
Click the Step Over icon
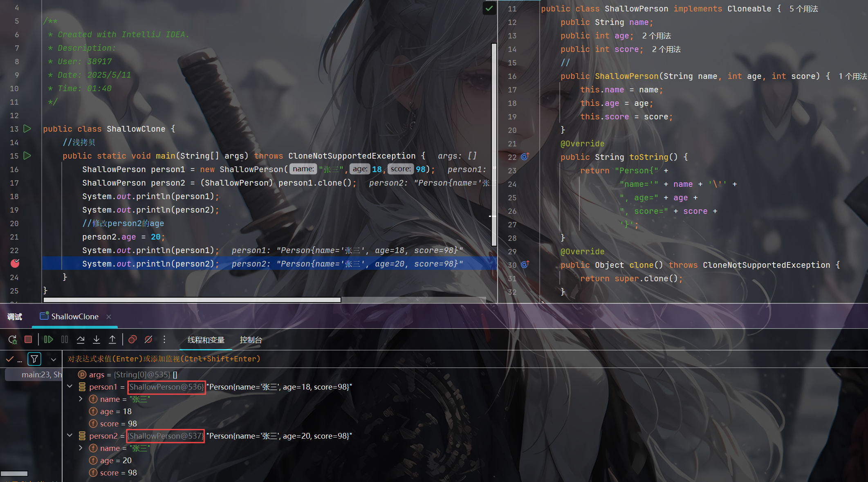[x=81, y=339]
